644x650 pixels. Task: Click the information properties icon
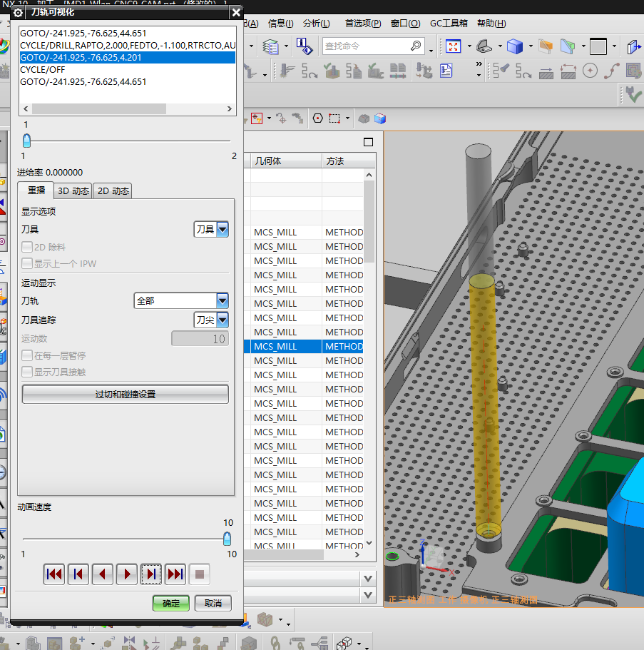[305, 47]
